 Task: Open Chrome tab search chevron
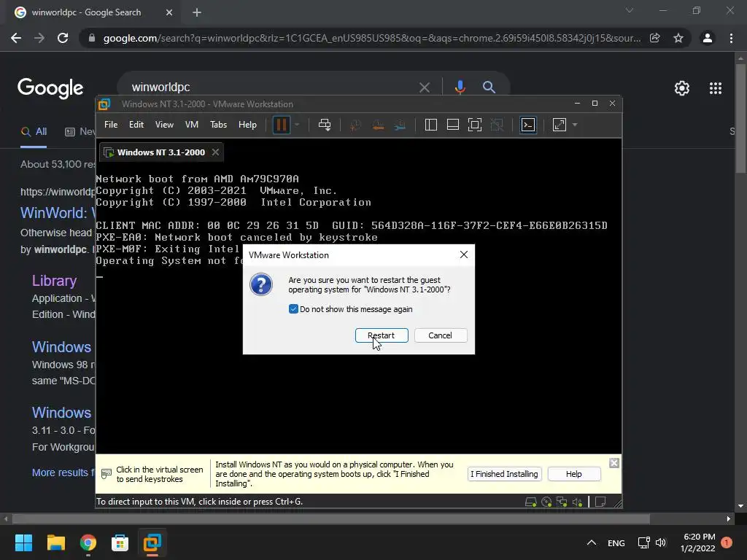pyautogui.click(x=630, y=10)
